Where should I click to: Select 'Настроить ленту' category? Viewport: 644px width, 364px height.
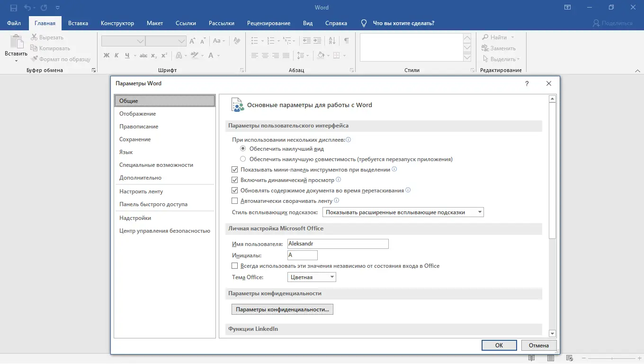pyautogui.click(x=165, y=191)
